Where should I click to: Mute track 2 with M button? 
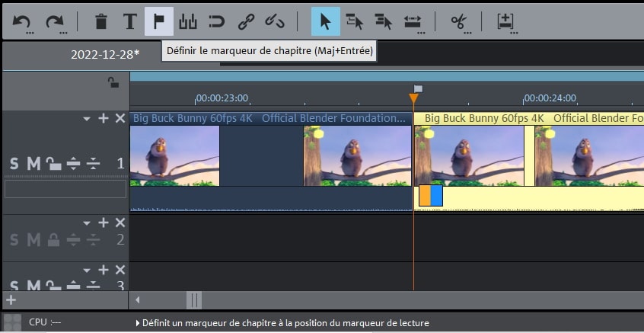coord(33,240)
